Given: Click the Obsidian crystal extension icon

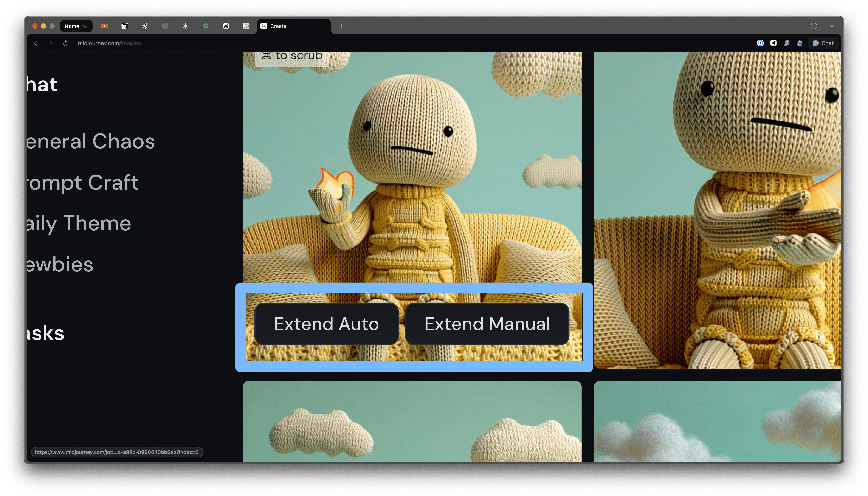Looking at the screenshot, I should click(800, 43).
